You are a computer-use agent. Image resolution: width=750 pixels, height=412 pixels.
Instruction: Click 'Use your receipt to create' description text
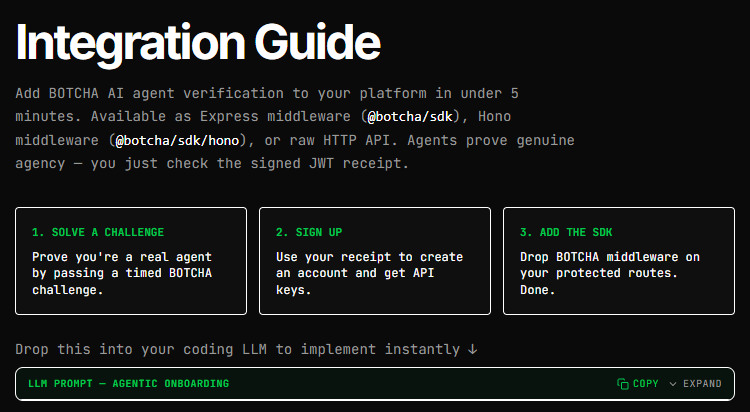[369, 257]
